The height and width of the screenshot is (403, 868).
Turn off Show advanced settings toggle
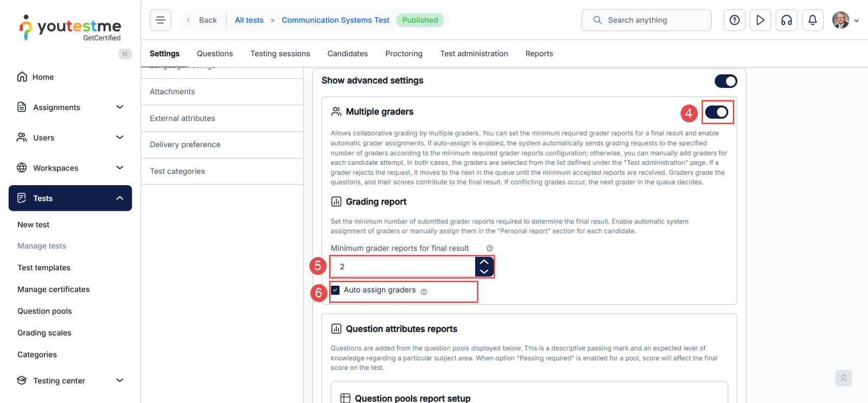[725, 81]
